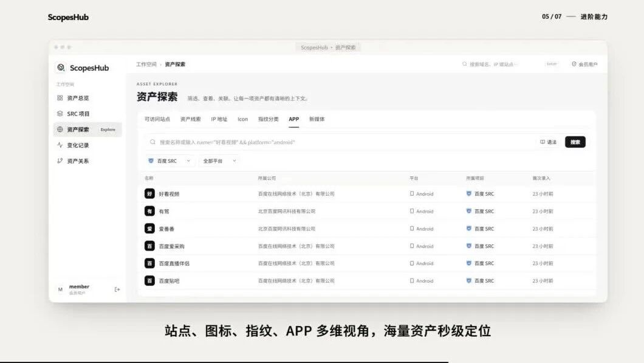The height and width of the screenshot is (363, 644).
Task: Click the top global search magnifier icon
Action: pyautogui.click(x=465, y=64)
